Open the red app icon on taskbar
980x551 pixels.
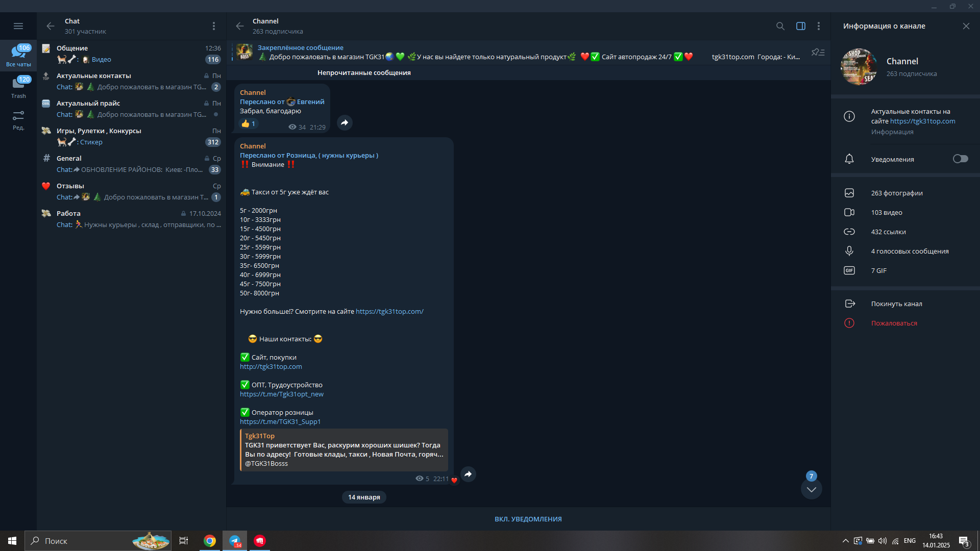click(260, 541)
